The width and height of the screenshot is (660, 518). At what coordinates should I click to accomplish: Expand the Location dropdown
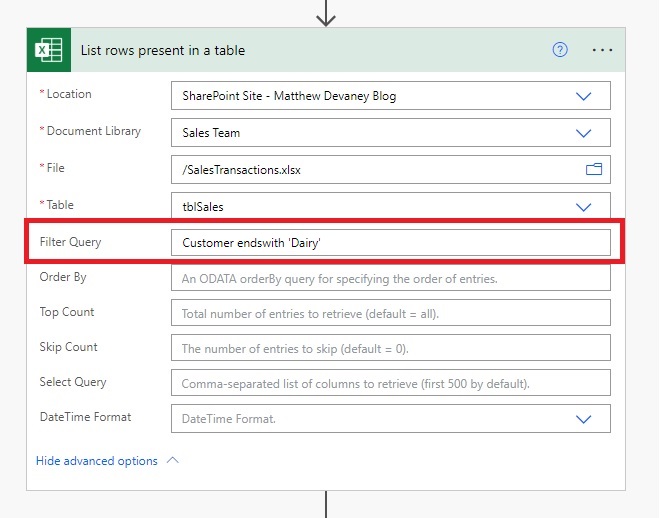(x=583, y=96)
